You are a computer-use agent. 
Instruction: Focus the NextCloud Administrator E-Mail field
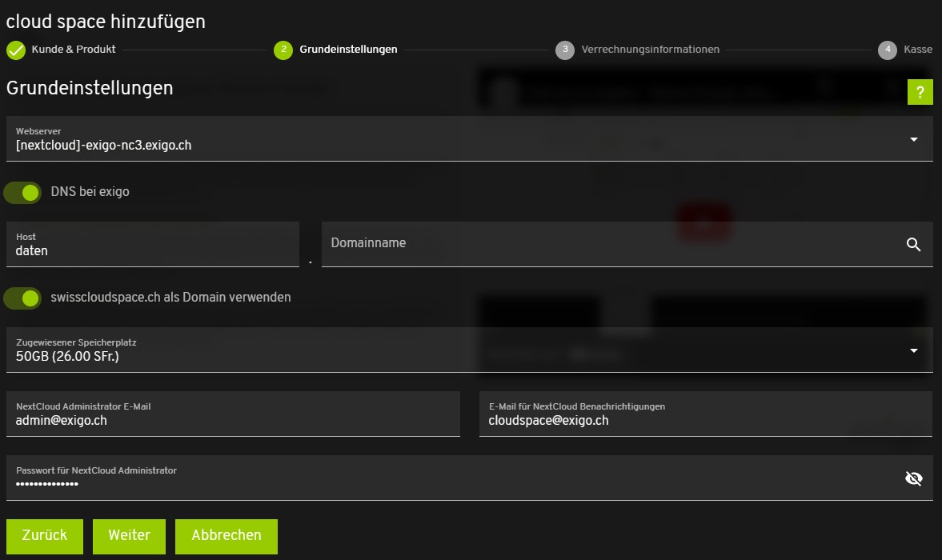(232, 420)
